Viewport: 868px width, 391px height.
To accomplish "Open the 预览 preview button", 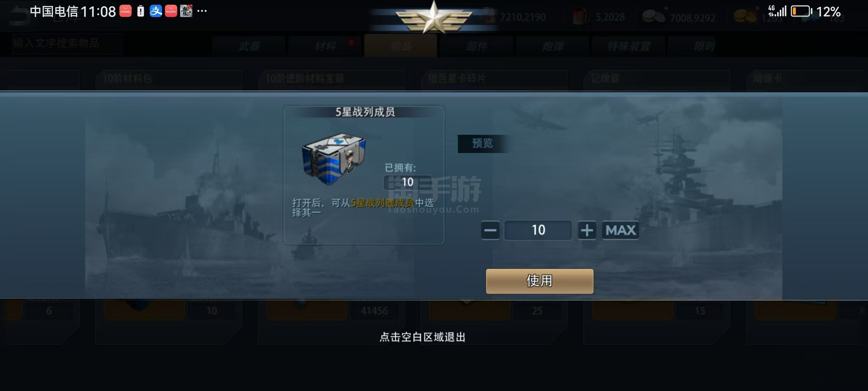I will click(483, 143).
